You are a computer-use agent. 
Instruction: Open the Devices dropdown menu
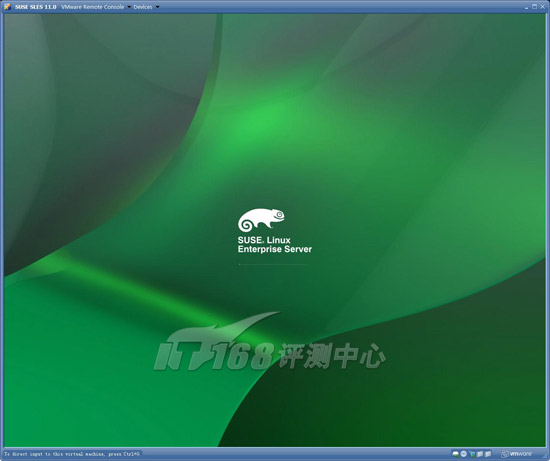coord(146,7)
